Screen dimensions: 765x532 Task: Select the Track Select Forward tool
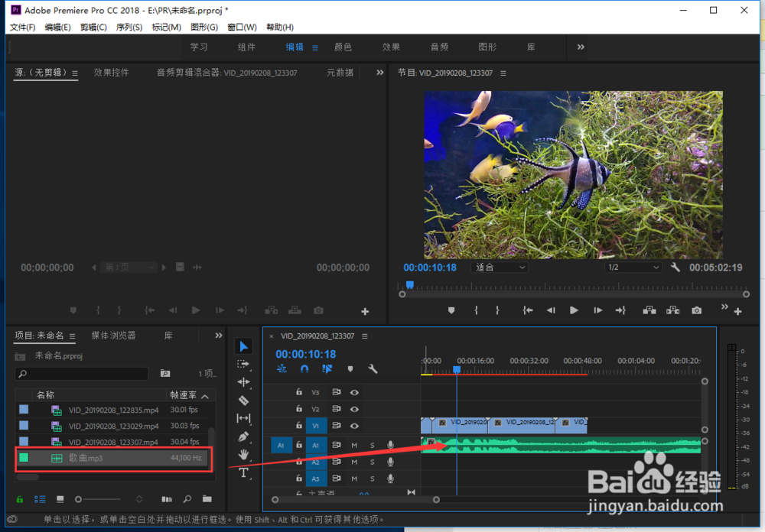[243, 364]
